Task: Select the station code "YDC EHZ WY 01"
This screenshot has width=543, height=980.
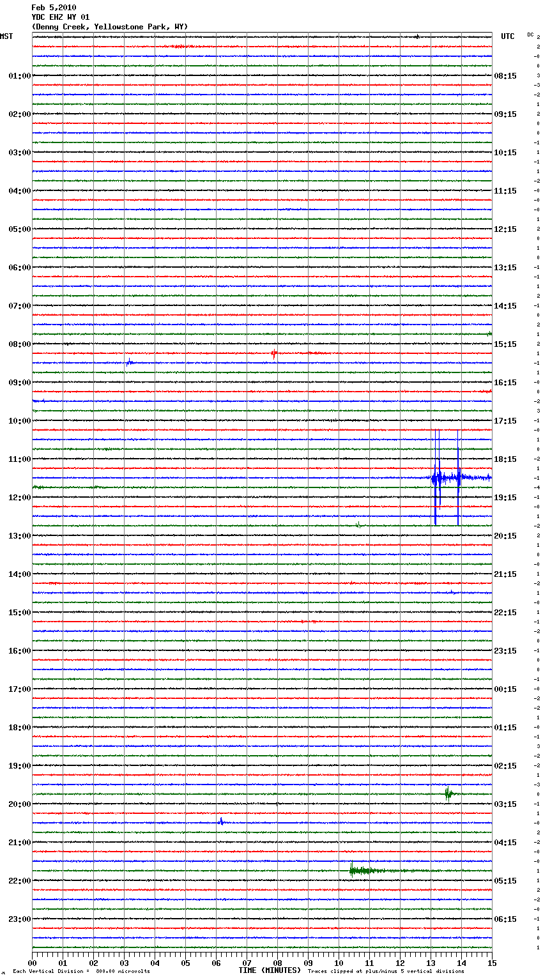Action: pos(61,17)
